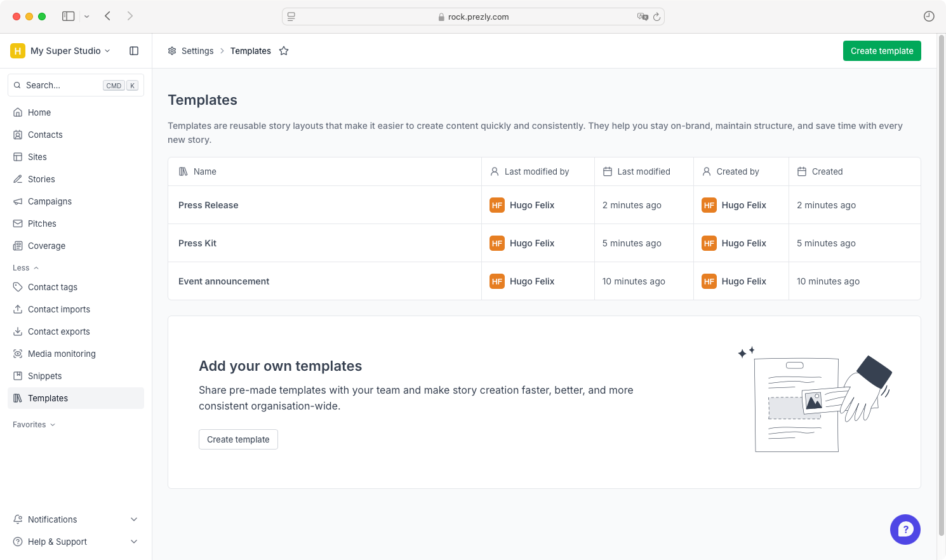The width and height of the screenshot is (946, 560).
Task: Click the Media monitoring icon
Action: (18, 354)
